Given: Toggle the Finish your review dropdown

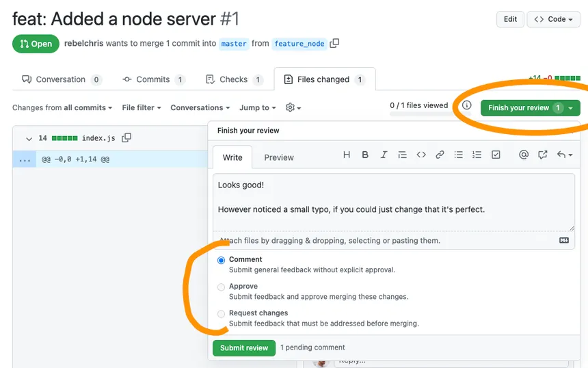Looking at the screenshot, I should 531,107.
